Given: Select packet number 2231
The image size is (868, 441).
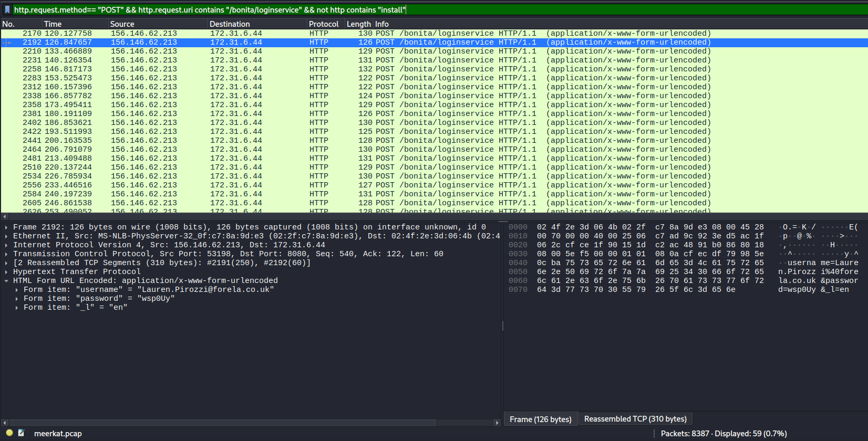Looking at the screenshot, I should click(434, 60).
